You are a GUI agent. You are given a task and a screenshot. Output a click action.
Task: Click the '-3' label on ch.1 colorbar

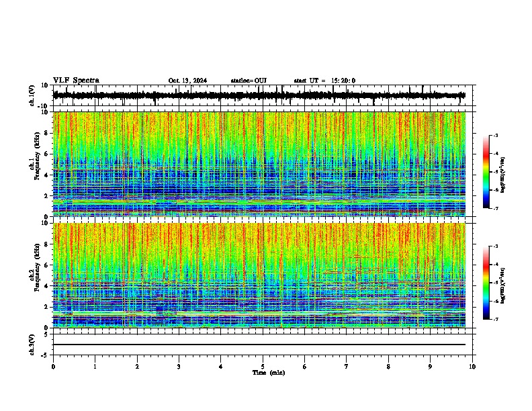495,135
